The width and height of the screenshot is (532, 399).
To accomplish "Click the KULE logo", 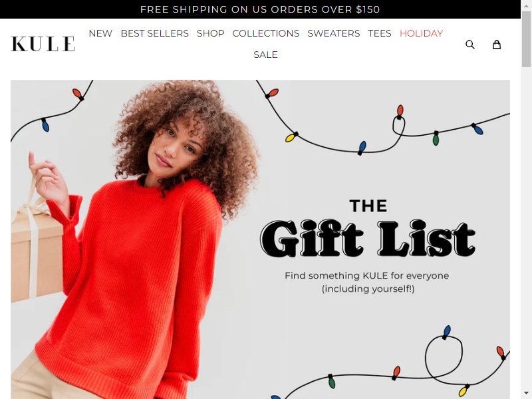I will point(43,44).
